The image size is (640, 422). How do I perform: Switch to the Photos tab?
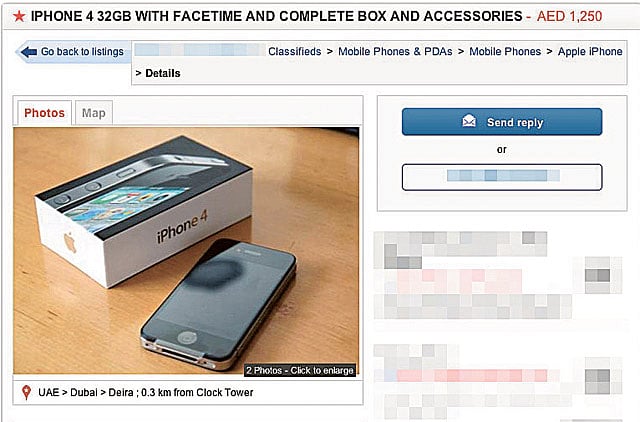tap(44, 113)
